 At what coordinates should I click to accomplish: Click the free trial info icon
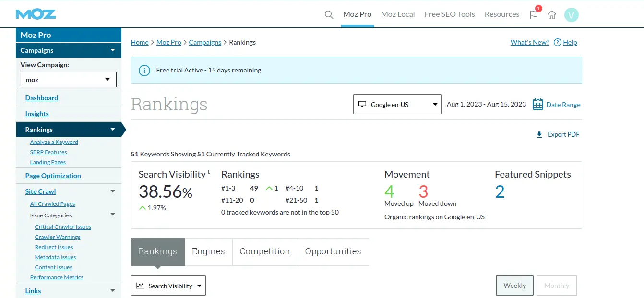(x=144, y=71)
